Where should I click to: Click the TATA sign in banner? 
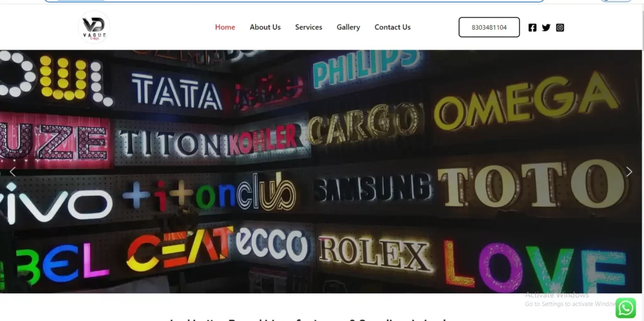pos(176,93)
